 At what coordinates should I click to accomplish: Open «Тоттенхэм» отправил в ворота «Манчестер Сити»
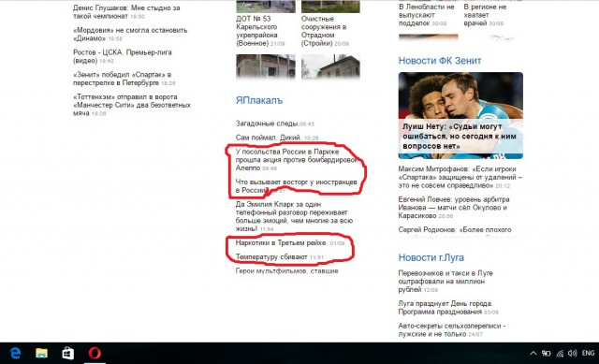tap(132, 105)
